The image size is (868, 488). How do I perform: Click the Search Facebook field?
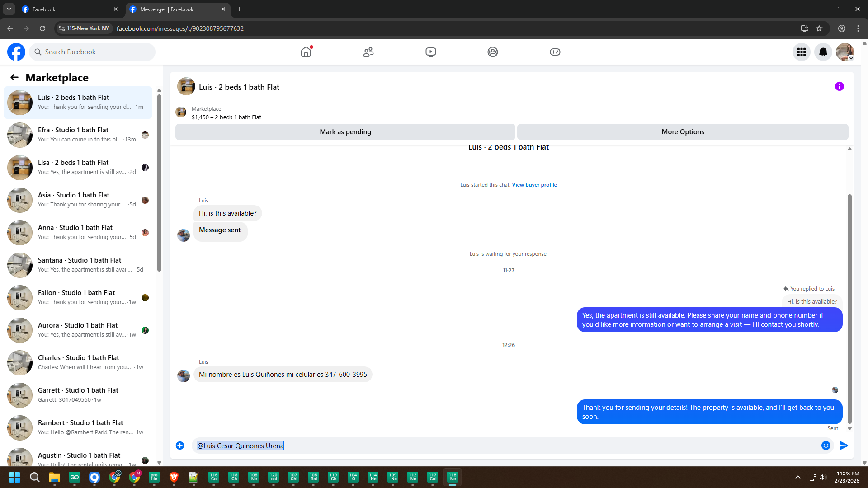[x=93, y=52]
